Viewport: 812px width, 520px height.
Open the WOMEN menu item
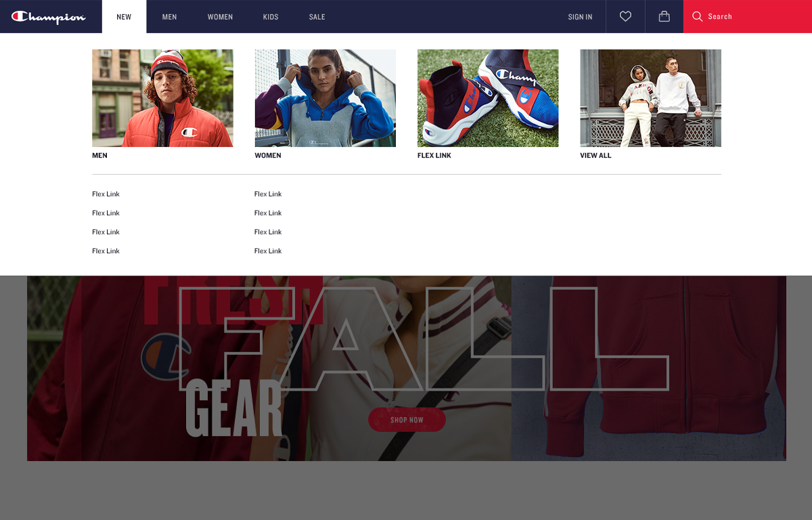click(220, 17)
